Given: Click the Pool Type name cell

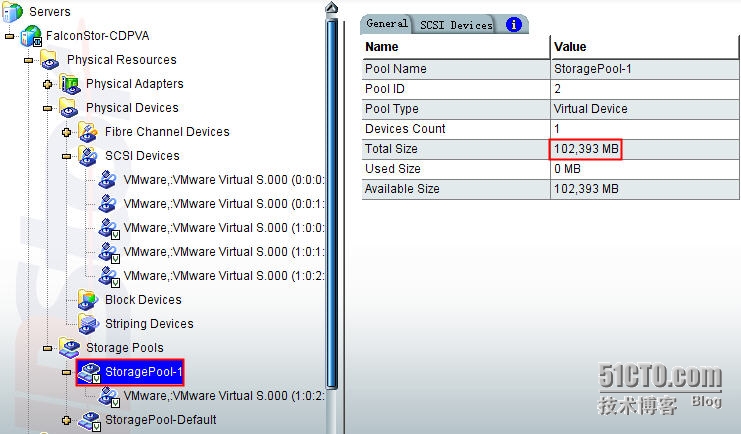Looking at the screenshot, I should pyautogui.click(x=456, y=109).
